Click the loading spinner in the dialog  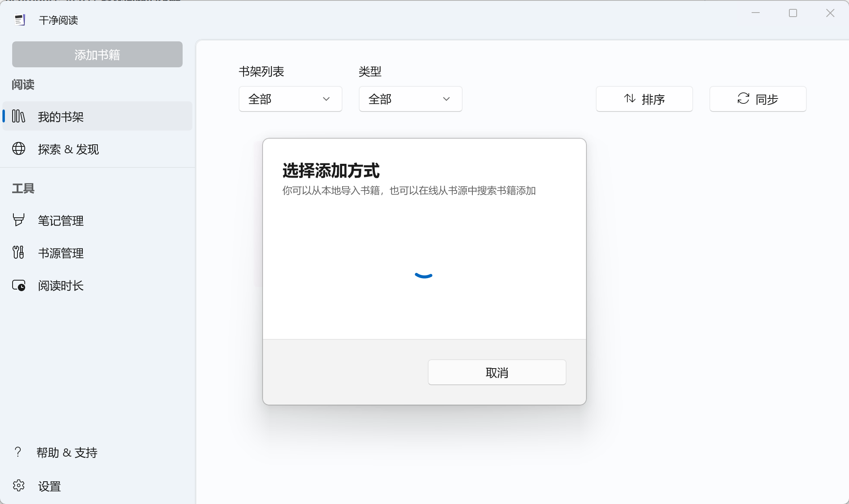click(424, 276)
